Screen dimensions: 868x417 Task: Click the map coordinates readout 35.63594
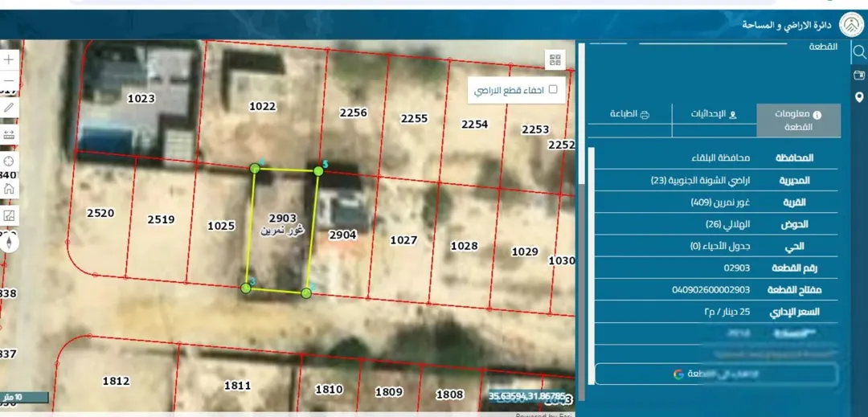point(527,397)
